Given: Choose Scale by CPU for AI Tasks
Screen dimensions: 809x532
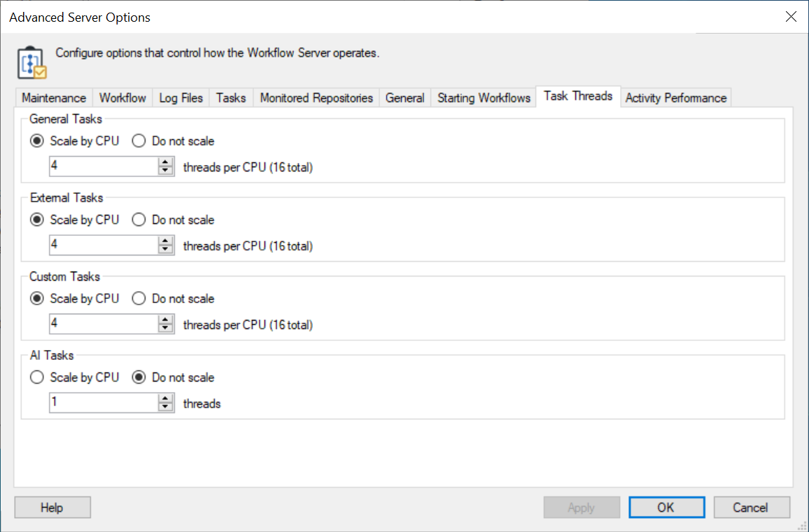Looking at the screenshot, I should click(x=37, y=377).
